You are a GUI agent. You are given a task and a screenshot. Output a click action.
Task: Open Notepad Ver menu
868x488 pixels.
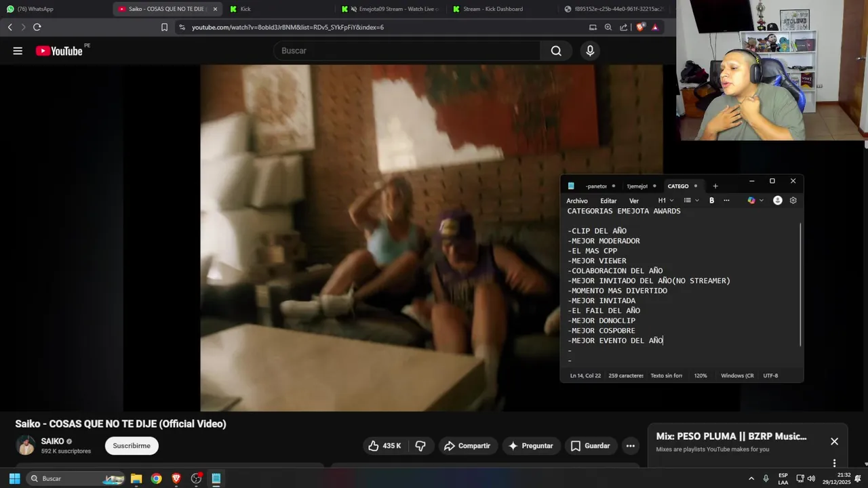pyautogui.click(x=634, y=201)
